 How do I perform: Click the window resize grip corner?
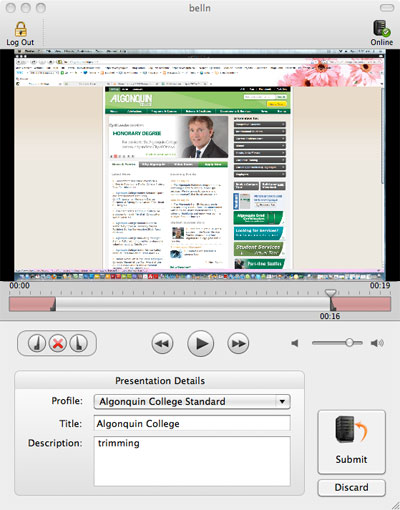395,505
